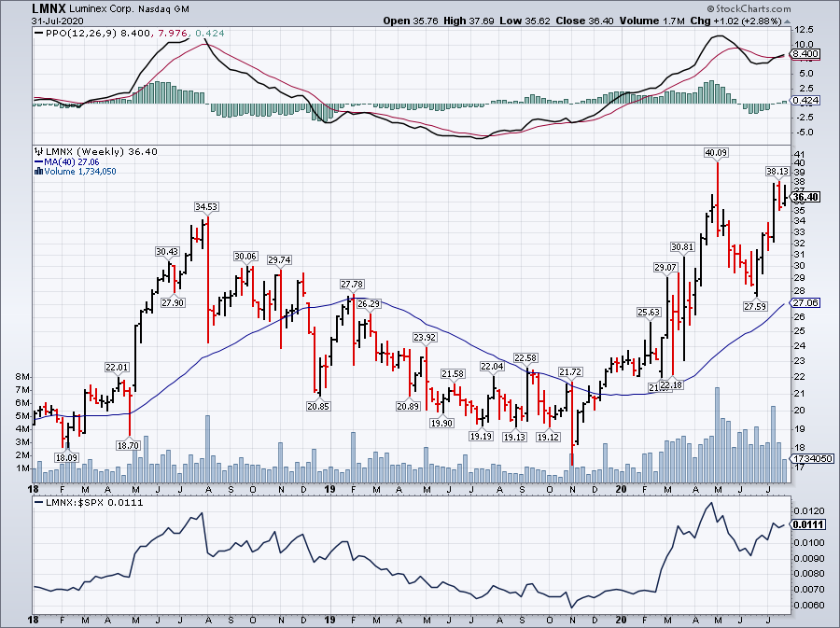Click the Luminex Corp. company name
This screenshot has height=628, width=840.
pos(103,9)
